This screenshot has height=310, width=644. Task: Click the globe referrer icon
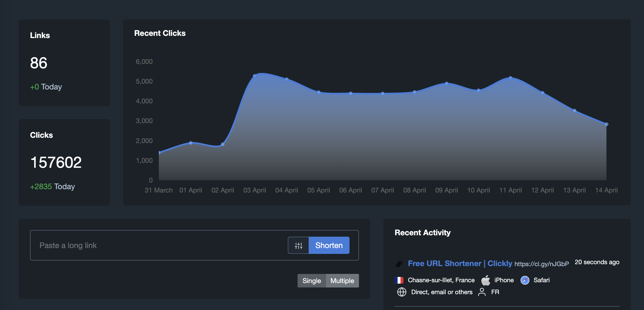pos(402,292)
